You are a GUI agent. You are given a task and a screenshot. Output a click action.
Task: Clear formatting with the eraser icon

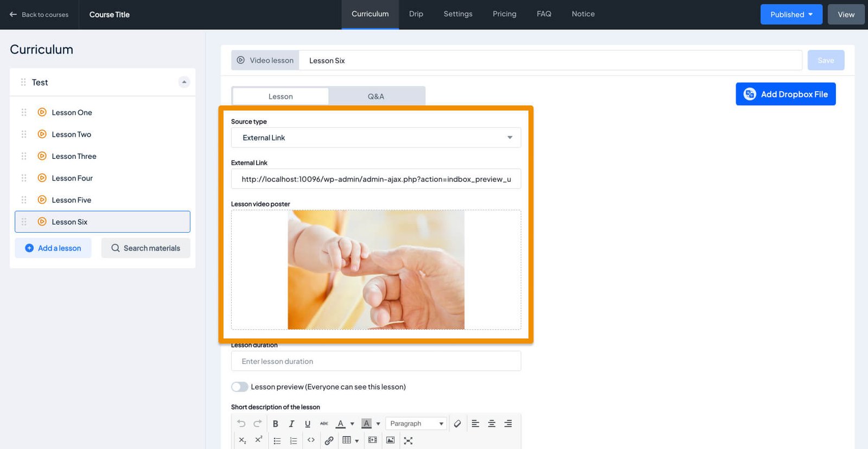[457, 424]
